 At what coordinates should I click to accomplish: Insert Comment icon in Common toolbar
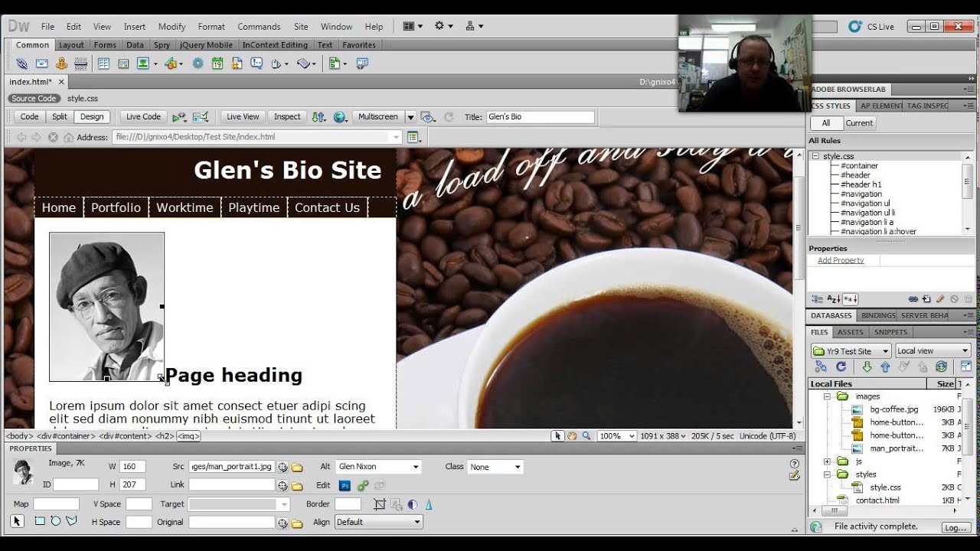click(x=257, y=64)
